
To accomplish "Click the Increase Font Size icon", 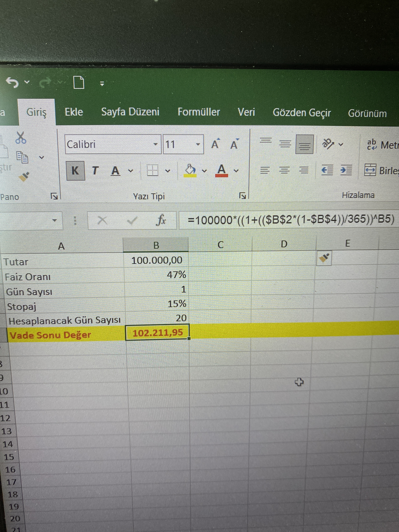I will [215, 144].
